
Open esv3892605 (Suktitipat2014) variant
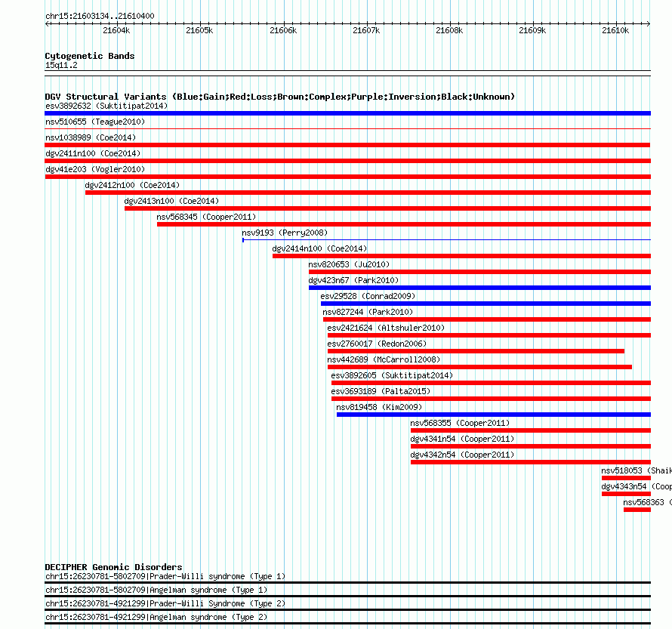(x=392, y=375)
